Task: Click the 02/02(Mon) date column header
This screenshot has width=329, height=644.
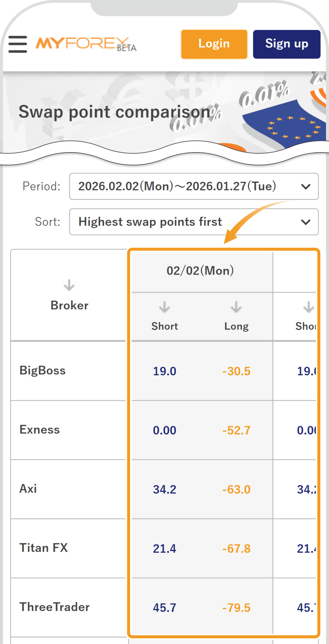Action: (200, 271)
